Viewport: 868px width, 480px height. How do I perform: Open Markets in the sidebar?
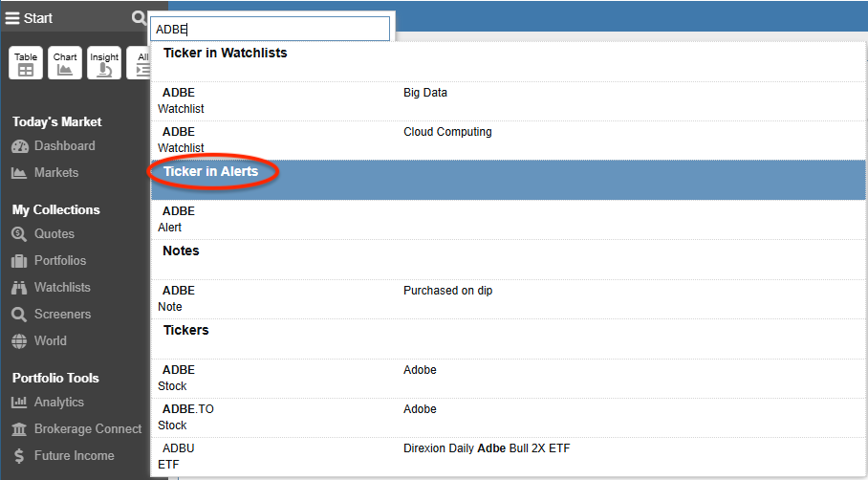tap(45, 173)
